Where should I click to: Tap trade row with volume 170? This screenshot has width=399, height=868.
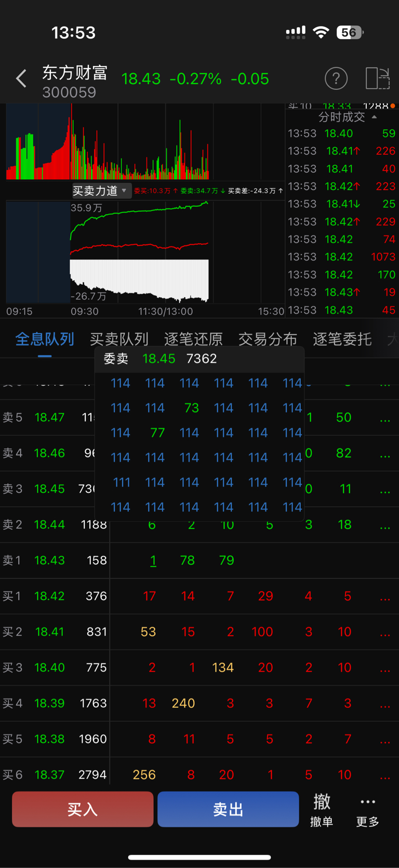click(x=341, y=274)
